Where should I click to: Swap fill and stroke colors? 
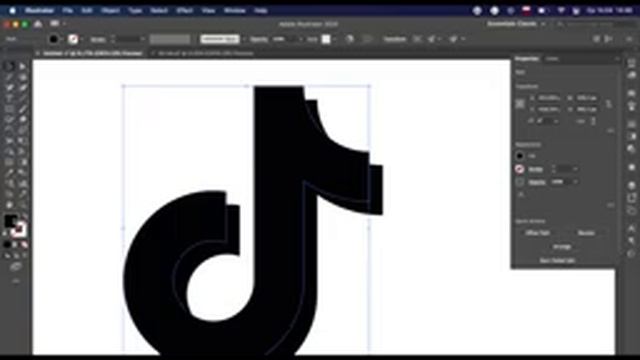point(24,216)
